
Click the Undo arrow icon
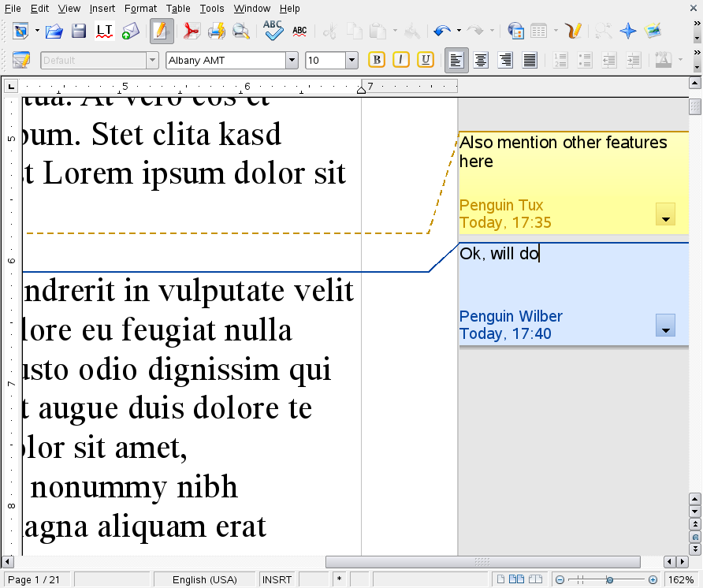[441, 32]
